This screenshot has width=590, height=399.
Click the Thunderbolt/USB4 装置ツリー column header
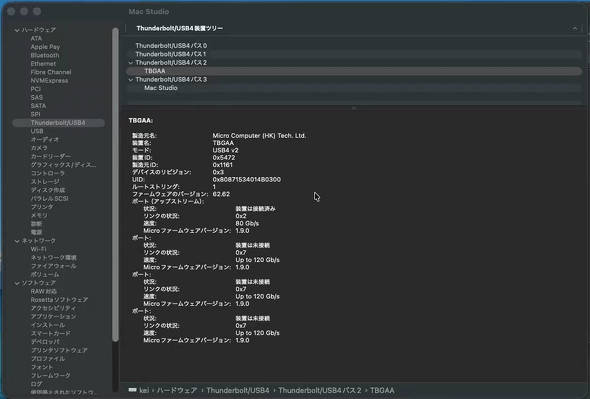click(x=179, y=28)
